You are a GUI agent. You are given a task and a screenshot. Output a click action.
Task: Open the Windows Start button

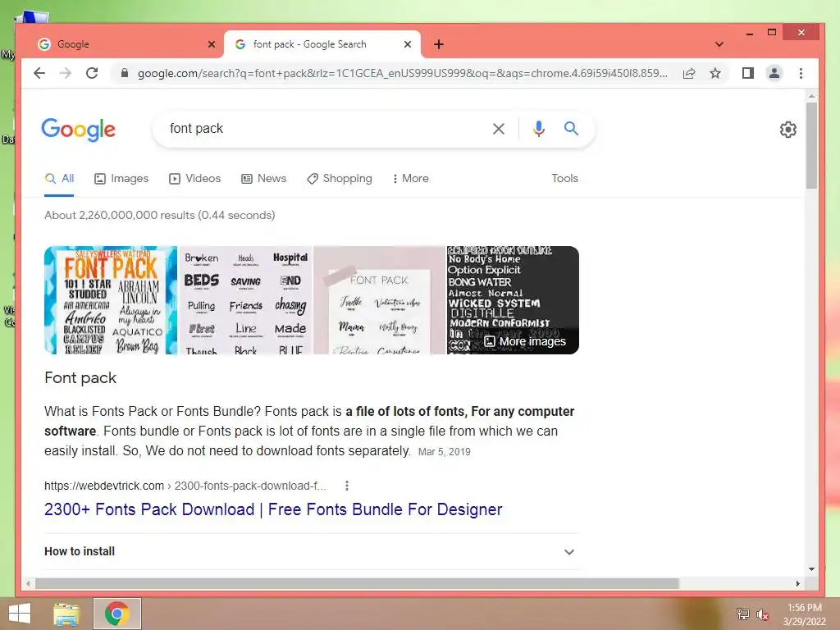tap(20, 614)
